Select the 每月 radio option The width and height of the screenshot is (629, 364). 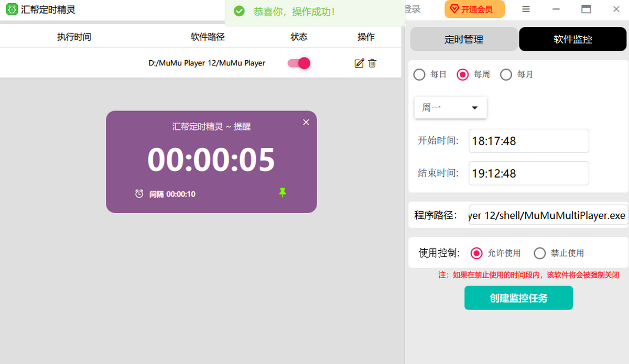(506, 74)
